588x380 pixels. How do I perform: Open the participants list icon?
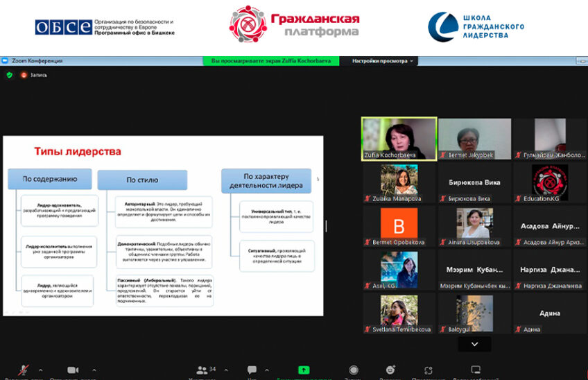pos(202,370)
